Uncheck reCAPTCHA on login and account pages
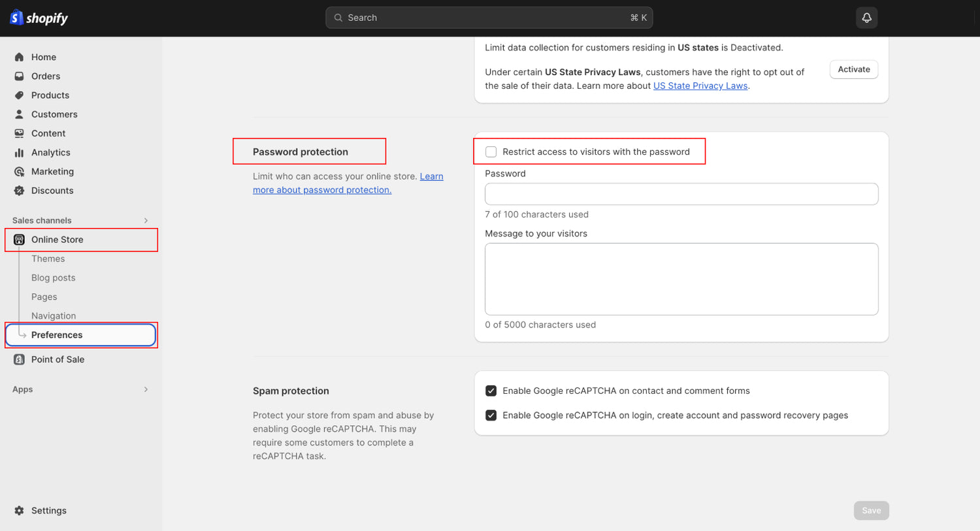 tap(491, 415)
